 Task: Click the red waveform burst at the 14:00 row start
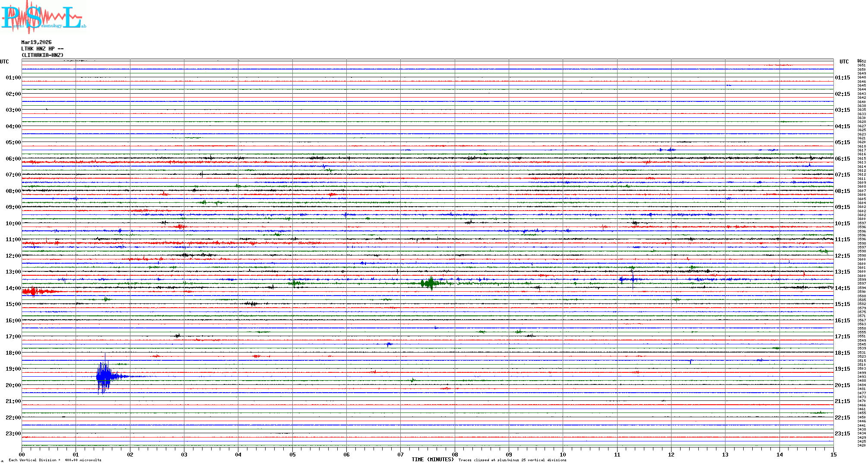[x=32, y=292]
